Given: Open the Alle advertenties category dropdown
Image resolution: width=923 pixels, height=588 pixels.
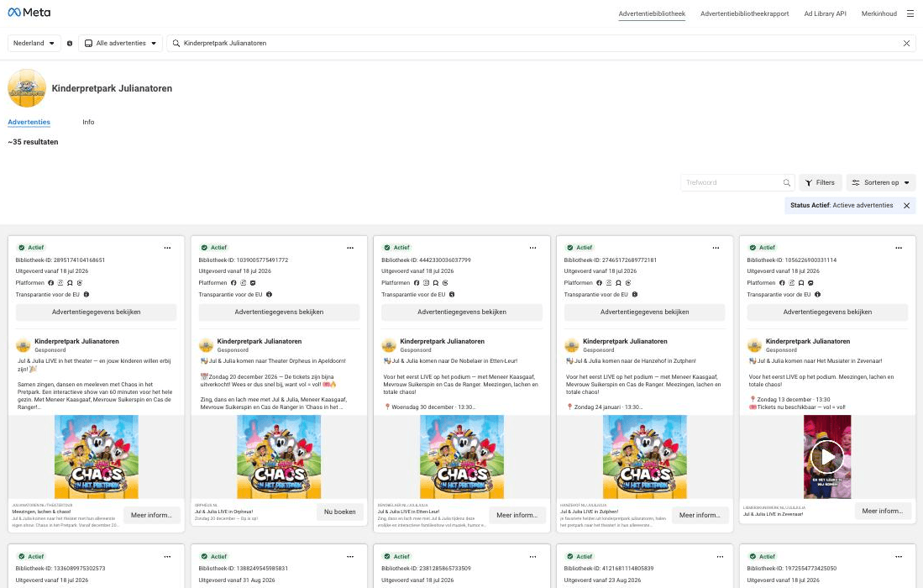Looking at the screenshot, I should (x=120, y=43).
